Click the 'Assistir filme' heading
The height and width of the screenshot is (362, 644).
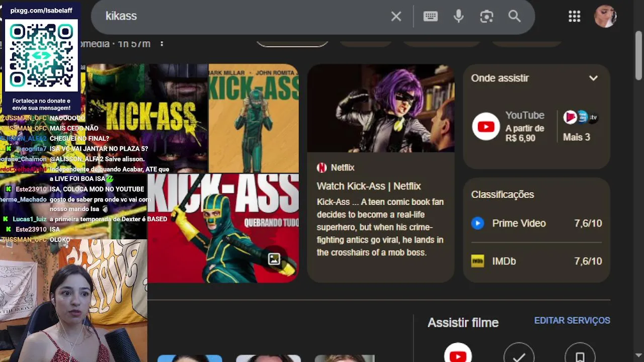[x=463, y=323]
